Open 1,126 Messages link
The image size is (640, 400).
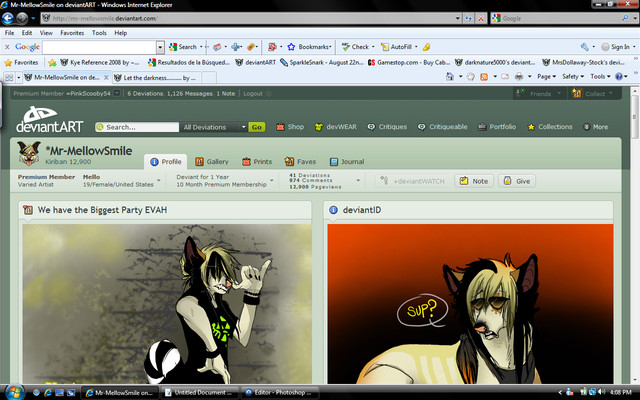(189, 93)
